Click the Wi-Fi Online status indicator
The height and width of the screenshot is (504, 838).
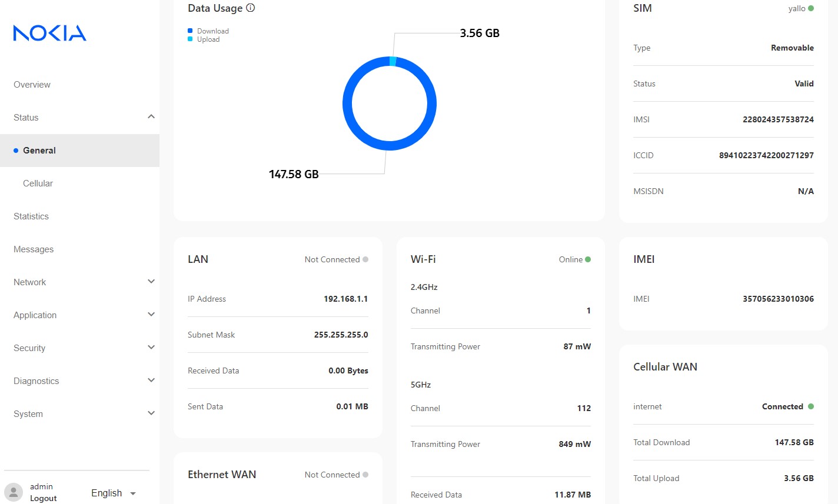pos(588,259)
